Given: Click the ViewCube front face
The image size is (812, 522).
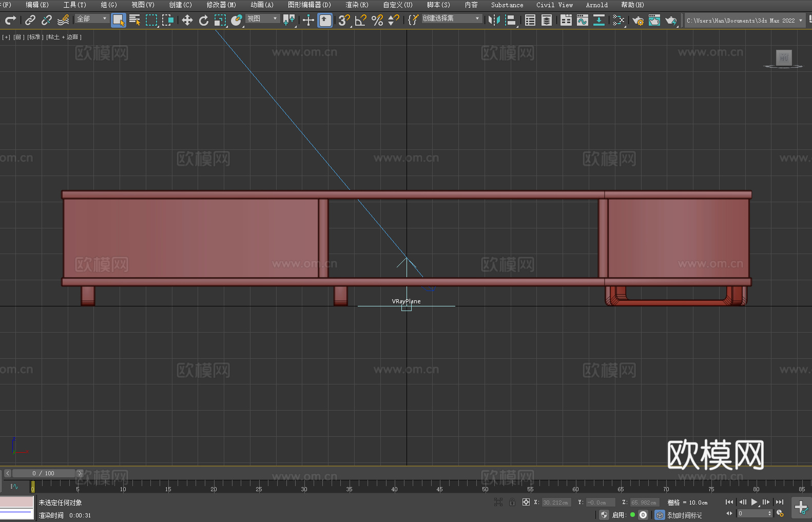Looking at the screenshot, I should [x=784, y=57].
